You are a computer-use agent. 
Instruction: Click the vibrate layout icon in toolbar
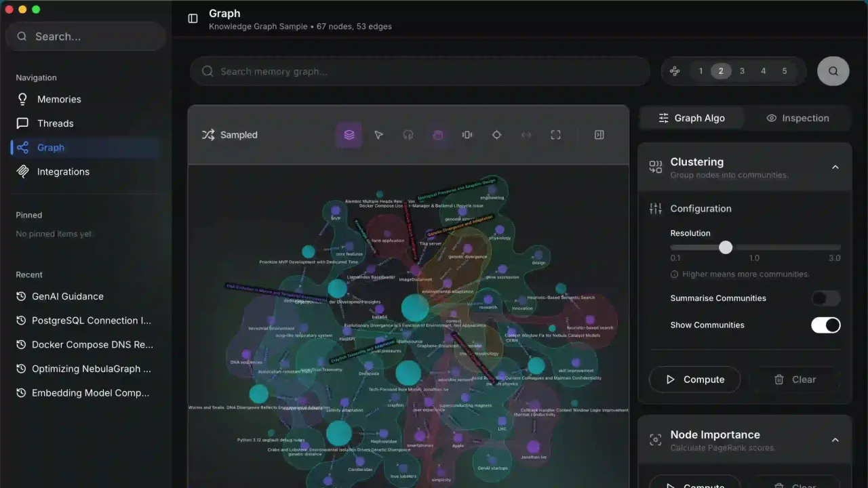coord(467,135)
